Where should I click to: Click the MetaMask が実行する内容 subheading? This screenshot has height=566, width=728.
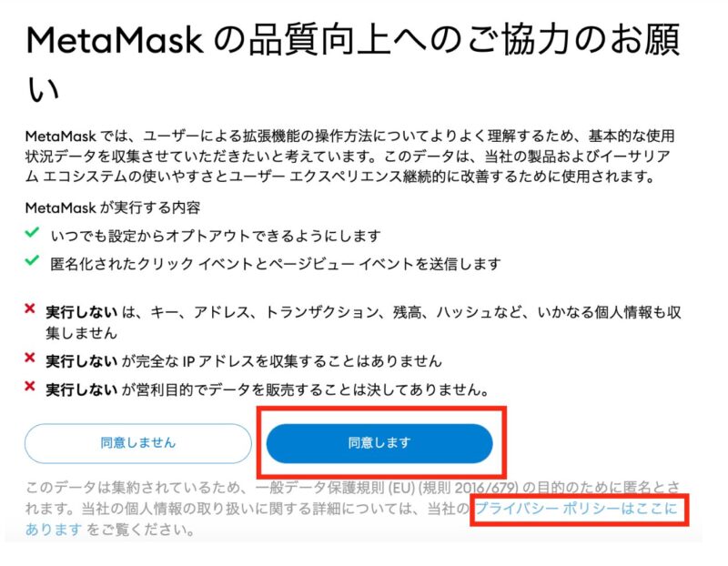pyautogui.click(x=113, y=207)
